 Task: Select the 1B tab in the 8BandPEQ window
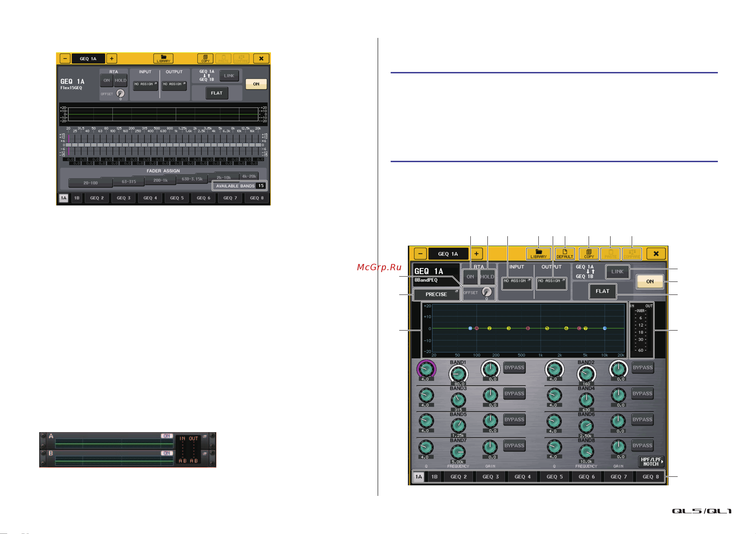pos(434,477)
